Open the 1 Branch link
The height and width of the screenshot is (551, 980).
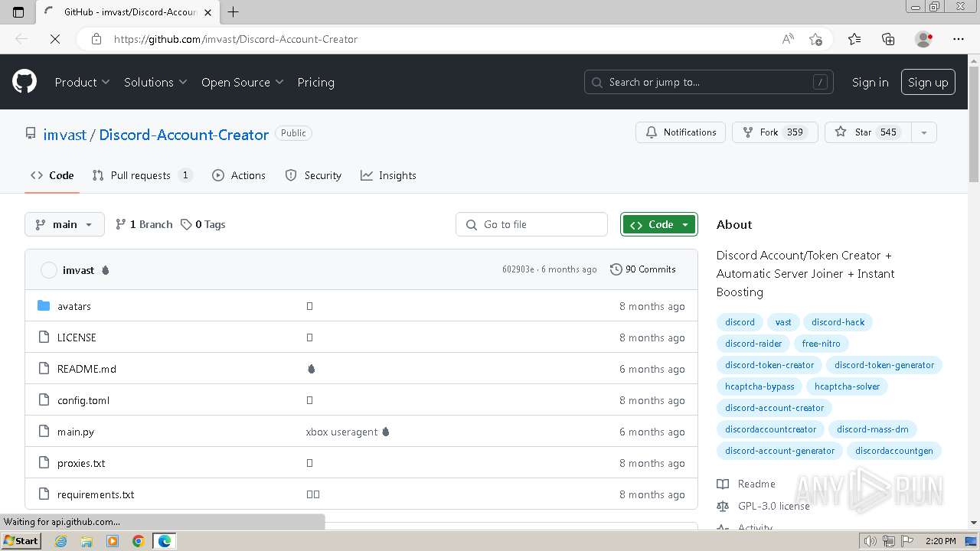pyautogui.click(x=144, y=224)
